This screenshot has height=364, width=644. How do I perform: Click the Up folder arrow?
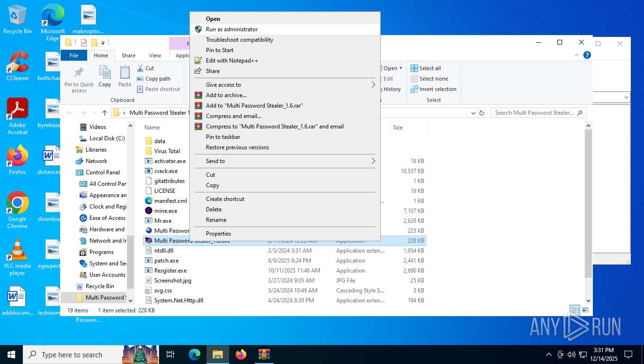click(105, 113)
